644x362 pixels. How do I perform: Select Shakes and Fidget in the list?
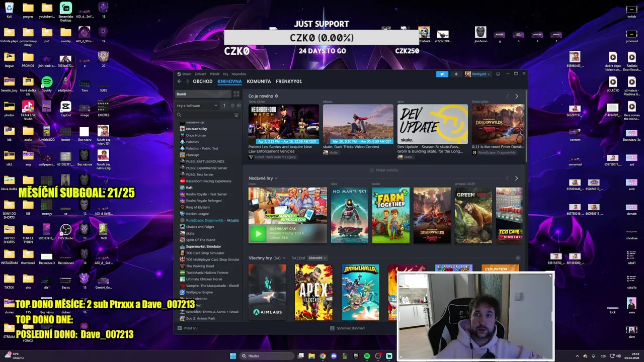(x=200, y=227)
